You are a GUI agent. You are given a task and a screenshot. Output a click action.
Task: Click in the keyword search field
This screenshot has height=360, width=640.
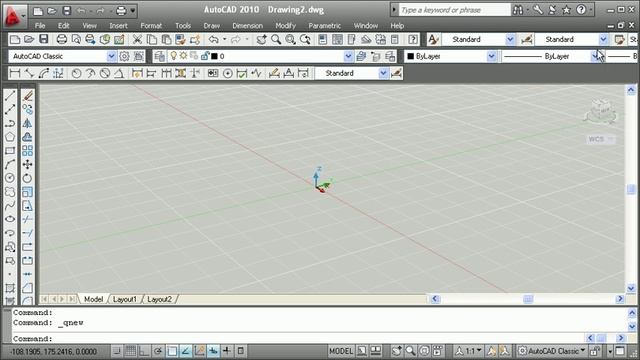[x=454, y=10]
